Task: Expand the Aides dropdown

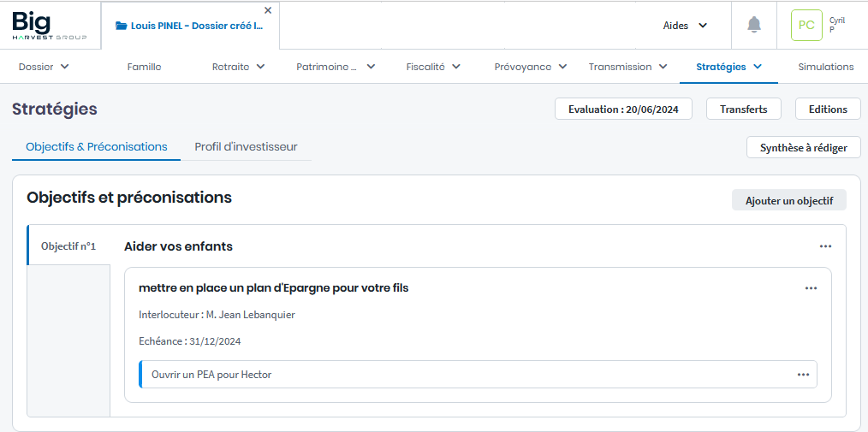Action: pos(685,26)
